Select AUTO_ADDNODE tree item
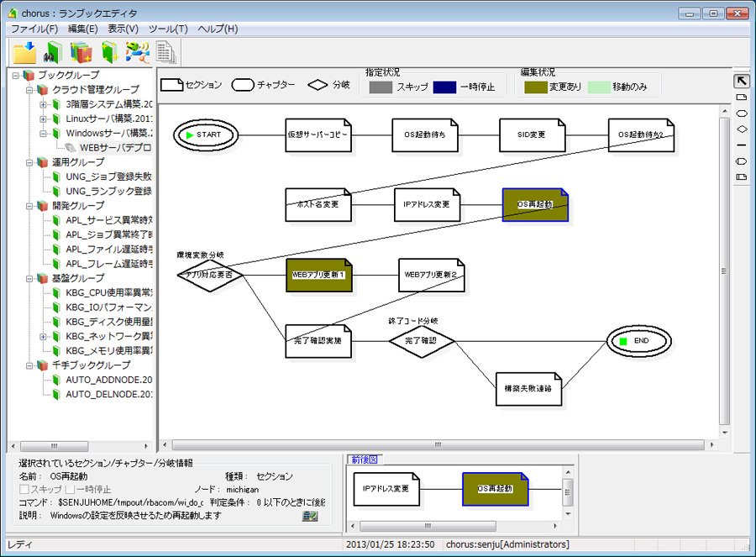756x557 pixels. point(109,380)
